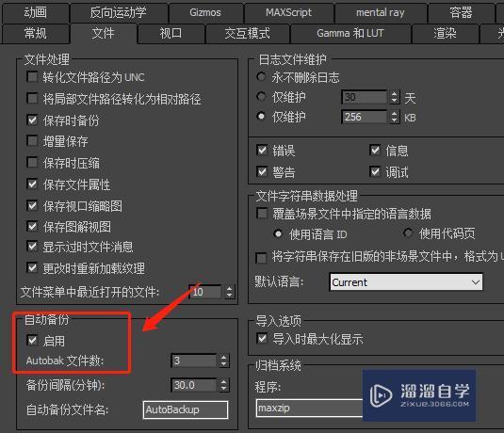The width and height of the screenshot is (504, 433).
Task: Toggle the 警告 log checkbox
Action: click(262, 172)
